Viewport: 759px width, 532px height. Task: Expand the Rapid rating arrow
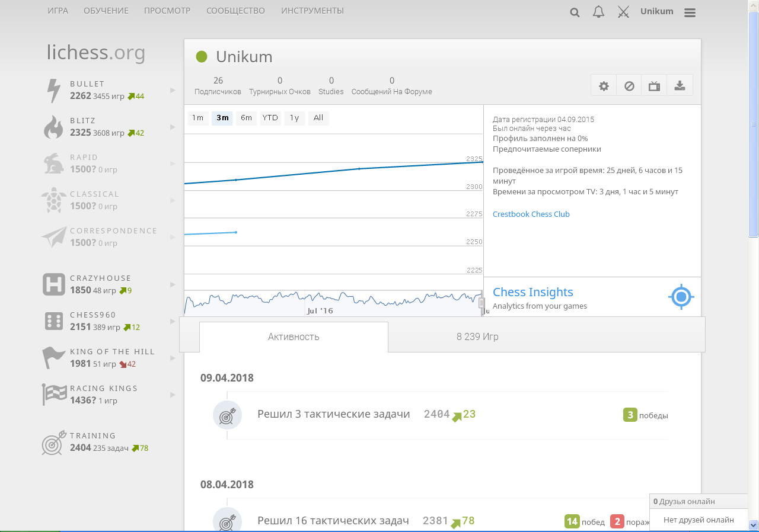(173, 164)
